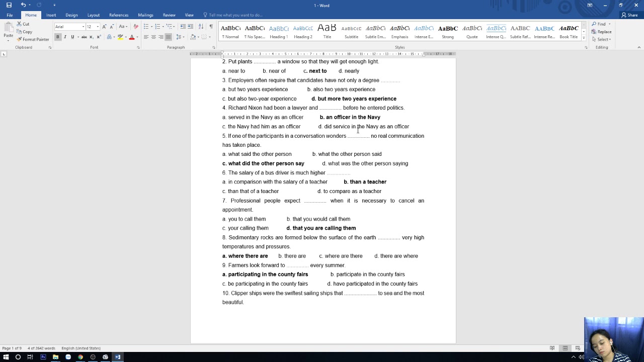Viewport: 644px width, 362px height.
Task: Toggle show paragraph marks
Action: tap(211, 27)
